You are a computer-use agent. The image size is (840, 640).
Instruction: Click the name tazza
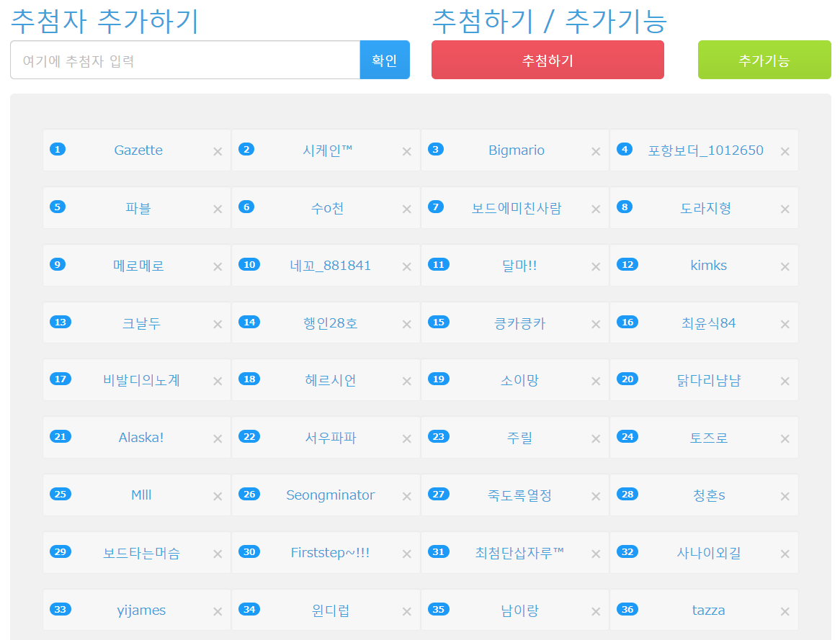coord(708,610)
